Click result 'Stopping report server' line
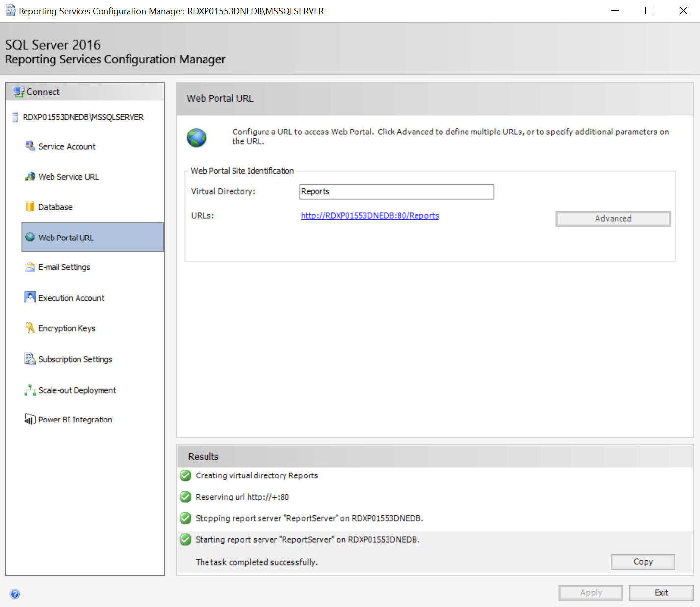Viewport: 700px width, 607px height. 310,518
